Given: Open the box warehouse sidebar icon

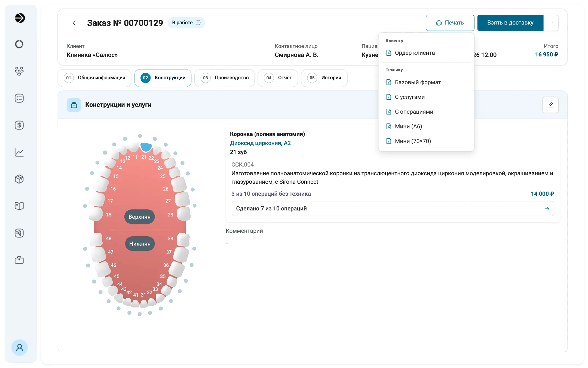Looking at the screenshot, I should (19, 179).
